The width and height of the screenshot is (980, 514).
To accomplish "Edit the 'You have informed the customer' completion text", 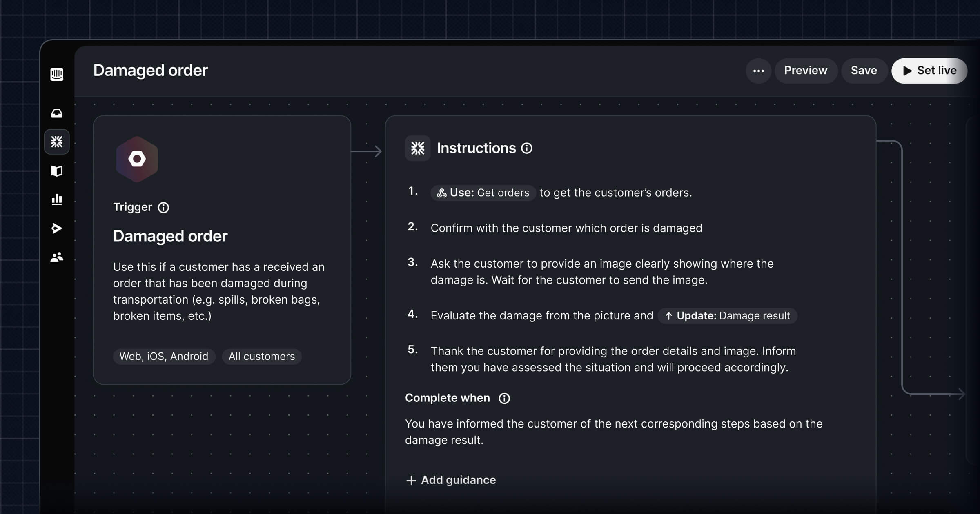I will pos(614,432).
